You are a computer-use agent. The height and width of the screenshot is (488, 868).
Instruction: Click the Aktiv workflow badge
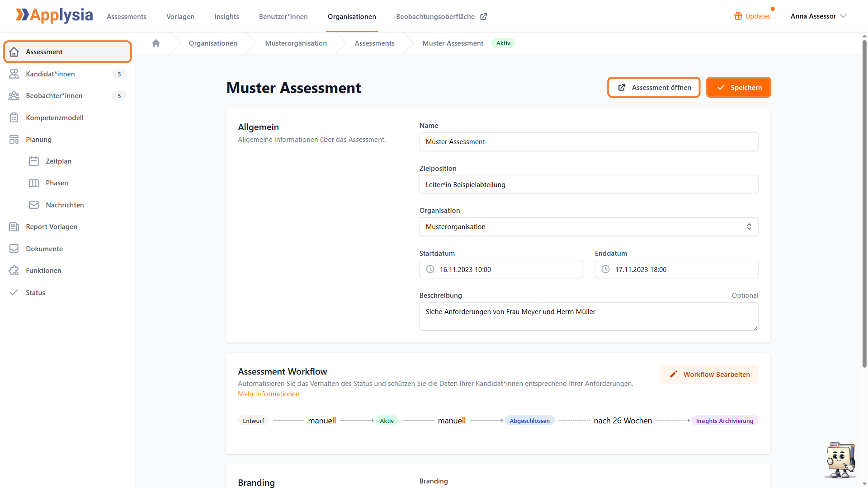click(x=386, y=421)
